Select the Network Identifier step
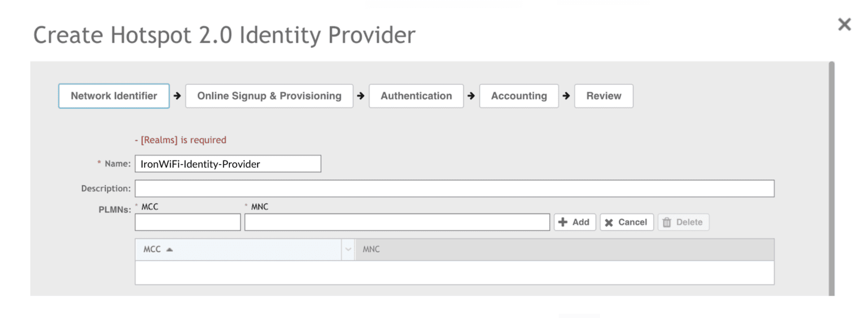The image size is (868, 318). click(x=114, y=96)
